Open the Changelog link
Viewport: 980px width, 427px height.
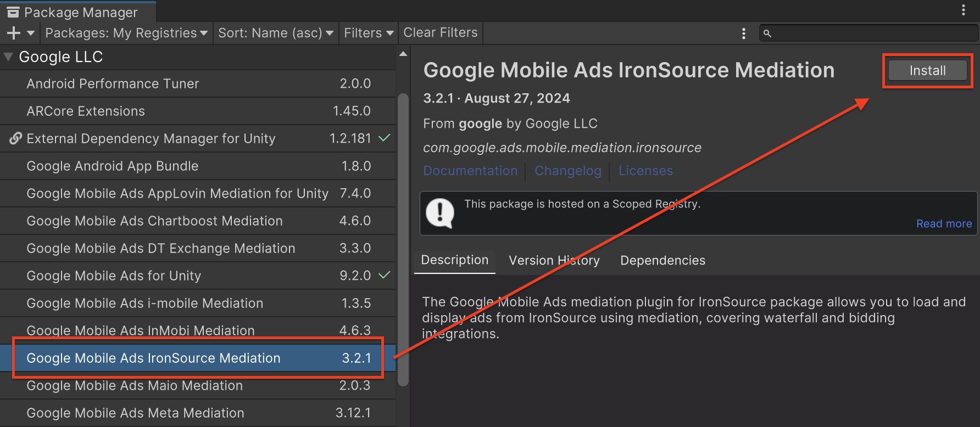(567, 171)
